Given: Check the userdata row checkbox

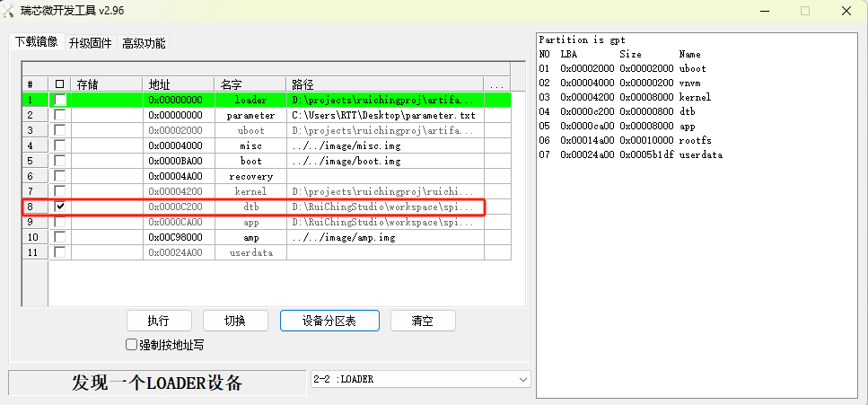Looking at the screenshot, I should coord(59,252).
